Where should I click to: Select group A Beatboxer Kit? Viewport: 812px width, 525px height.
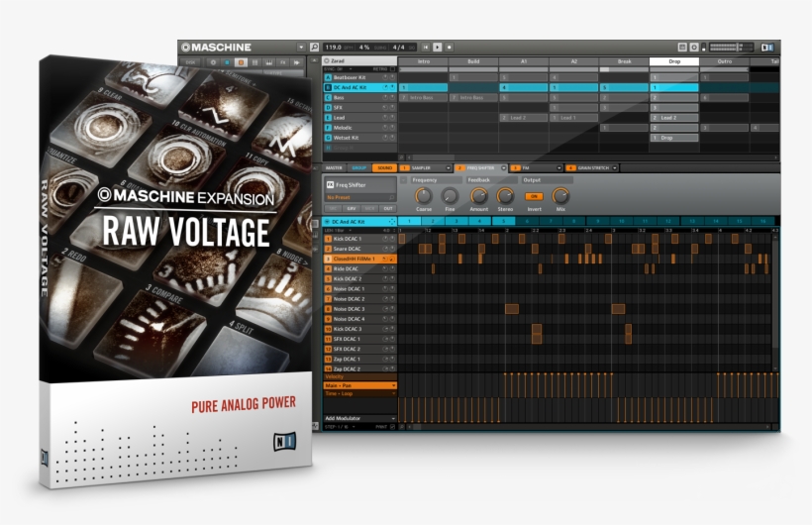coord(359,77)
